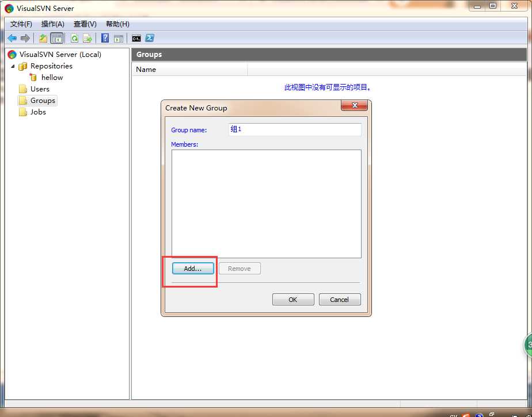Minimize the VisualSVN Server window
This screenshot has width=532, height=417.
coord(477,6)
